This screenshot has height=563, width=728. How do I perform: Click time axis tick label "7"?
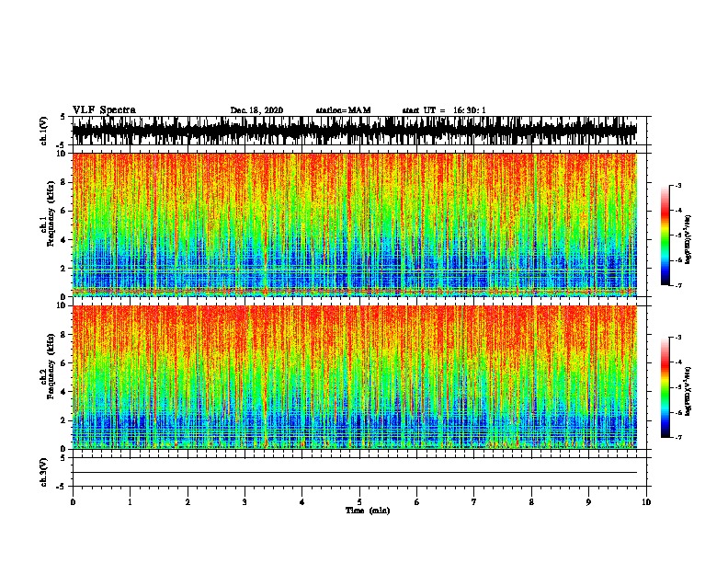click(474, 502)
